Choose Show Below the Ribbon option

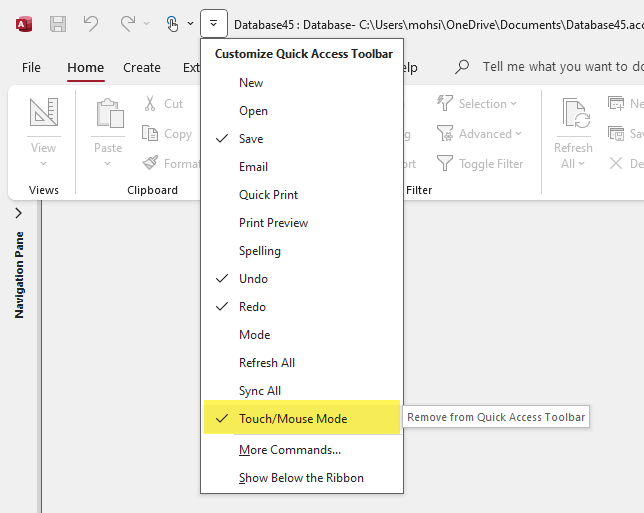(301, 478)
